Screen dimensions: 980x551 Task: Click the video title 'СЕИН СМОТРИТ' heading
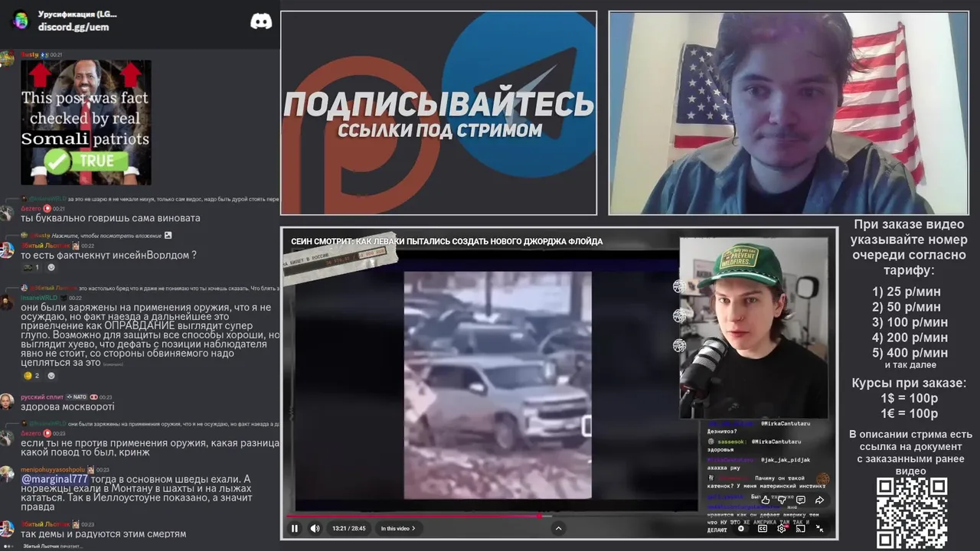446,241
